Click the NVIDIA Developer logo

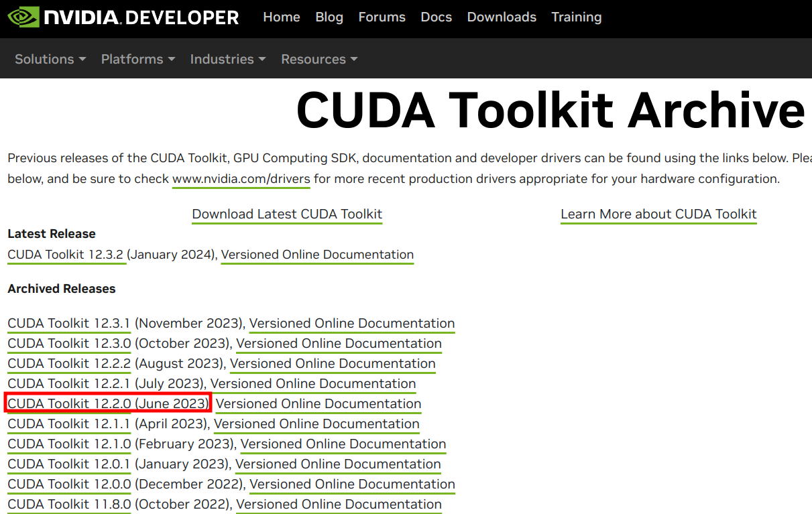(x=123, y=17)
